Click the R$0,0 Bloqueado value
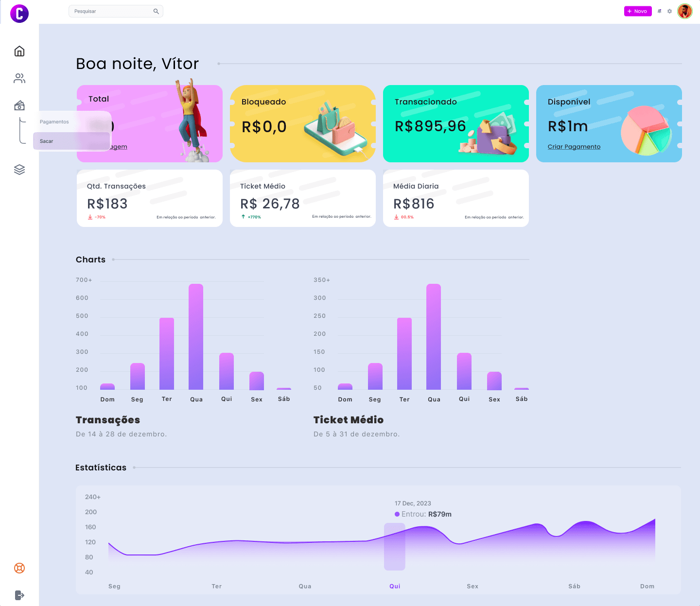The width and height of the screenshot is (700, 606). coord(264,127)
